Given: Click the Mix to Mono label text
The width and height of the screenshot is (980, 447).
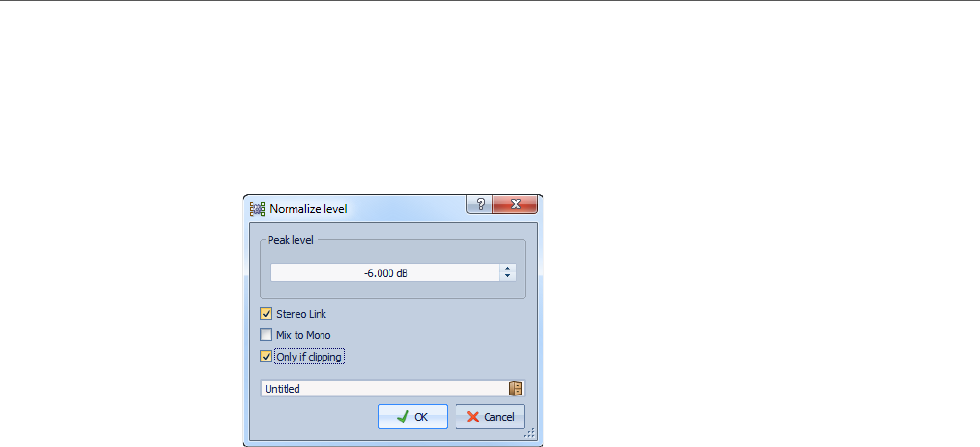Looking at the screenshot, I should (303, 335).
